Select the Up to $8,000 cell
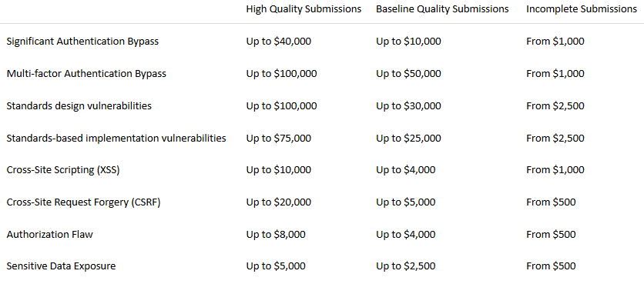 tap(276, 234)
